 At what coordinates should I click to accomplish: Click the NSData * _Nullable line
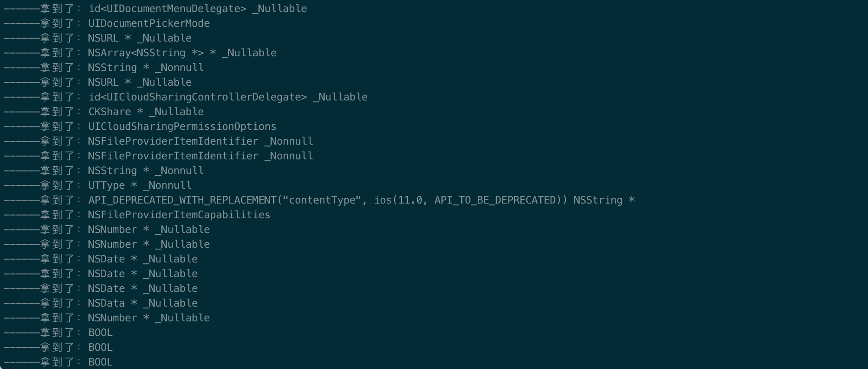[x=101, y=303]
